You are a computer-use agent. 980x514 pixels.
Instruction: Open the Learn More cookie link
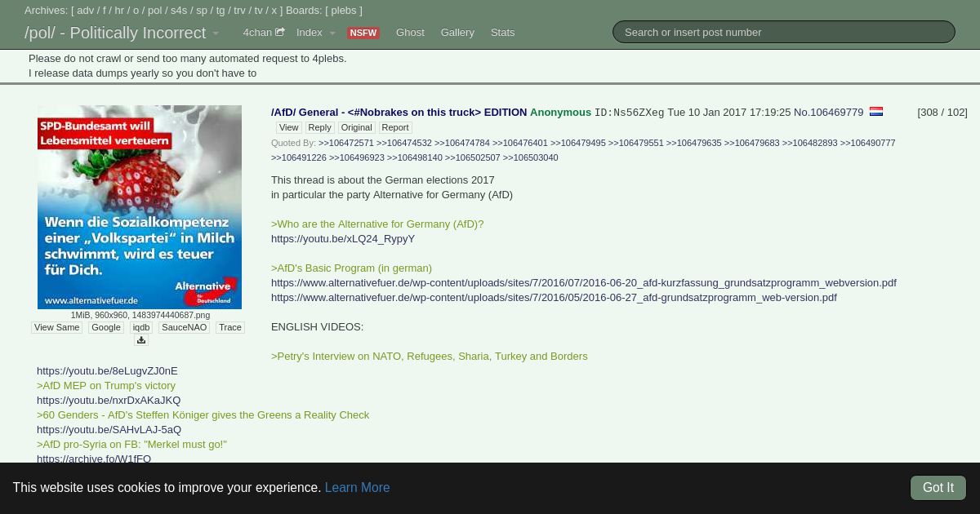click(x=357, y=488)
